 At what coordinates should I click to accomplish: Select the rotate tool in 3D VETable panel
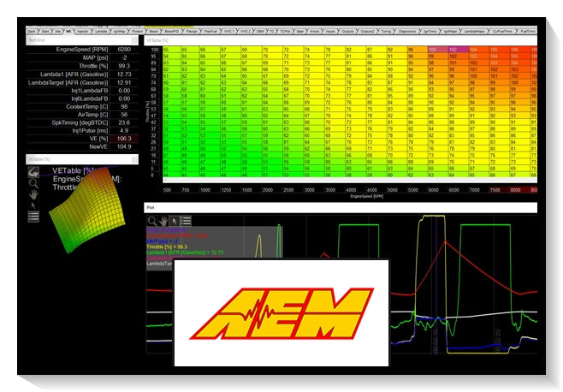[33, 172]
